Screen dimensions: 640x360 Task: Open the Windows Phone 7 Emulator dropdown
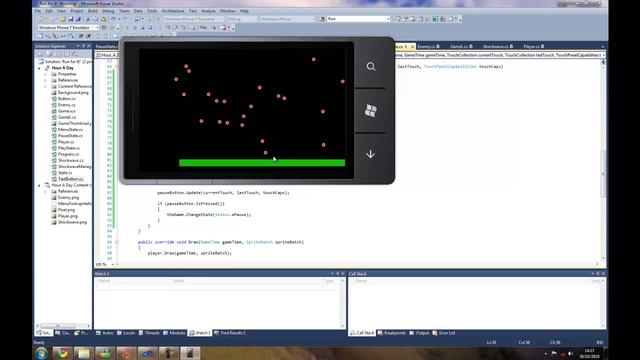(68, 27)
